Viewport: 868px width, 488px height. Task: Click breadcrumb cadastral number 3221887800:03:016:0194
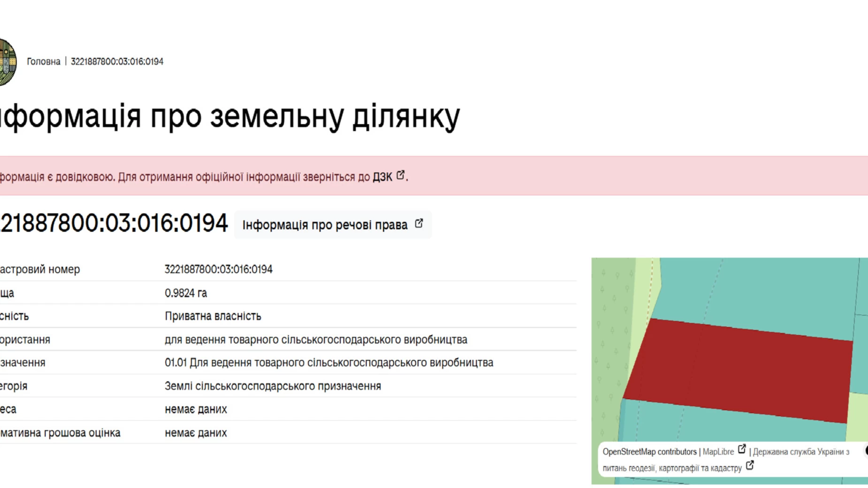point(117,61)
